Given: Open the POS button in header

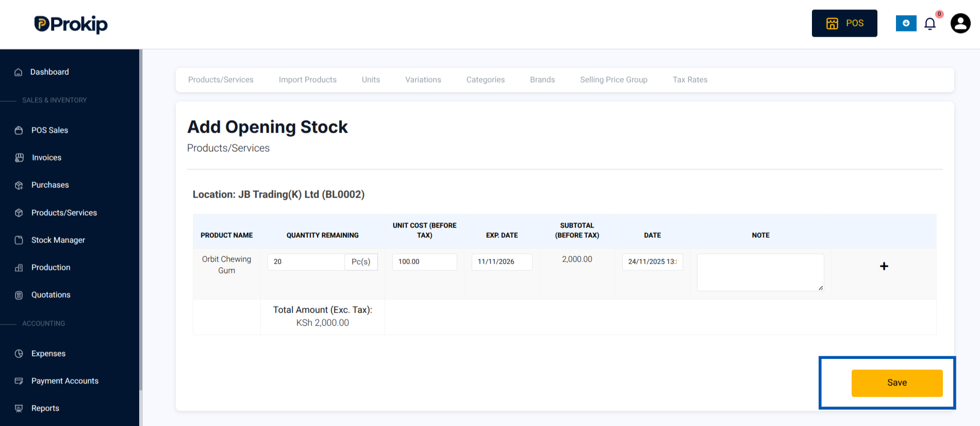Looking at the screenshot, I should [844, 23].
